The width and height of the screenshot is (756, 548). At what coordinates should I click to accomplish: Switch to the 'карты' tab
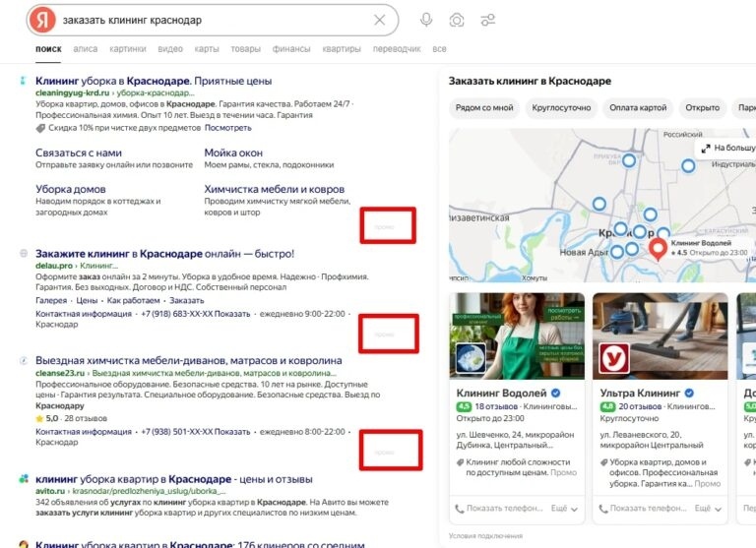pyautogui.click(x=207, y=48)
